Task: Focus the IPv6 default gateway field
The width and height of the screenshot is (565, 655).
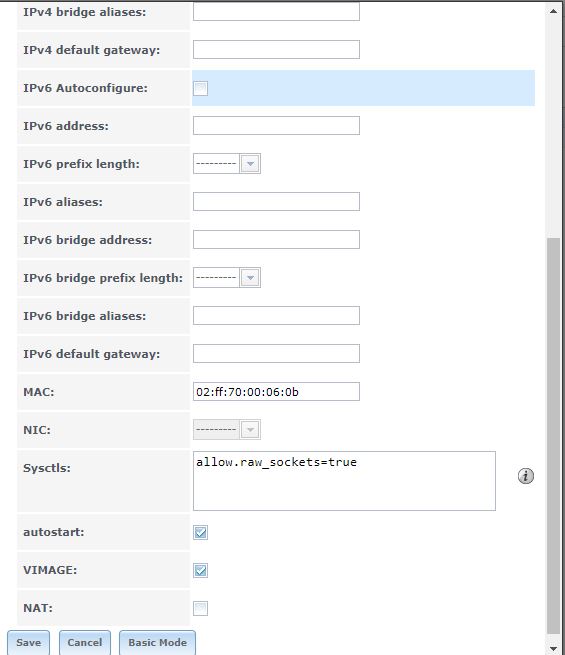Action: [x=276, y=354]
